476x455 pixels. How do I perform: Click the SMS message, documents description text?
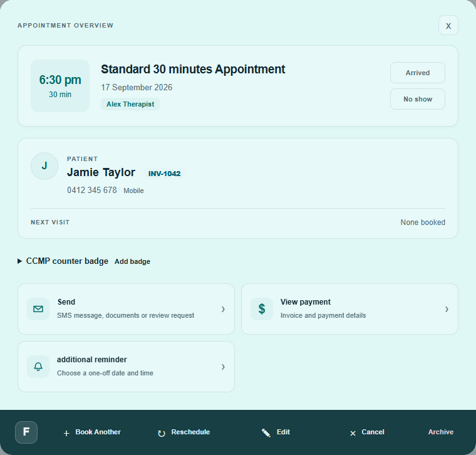[126, 315]
